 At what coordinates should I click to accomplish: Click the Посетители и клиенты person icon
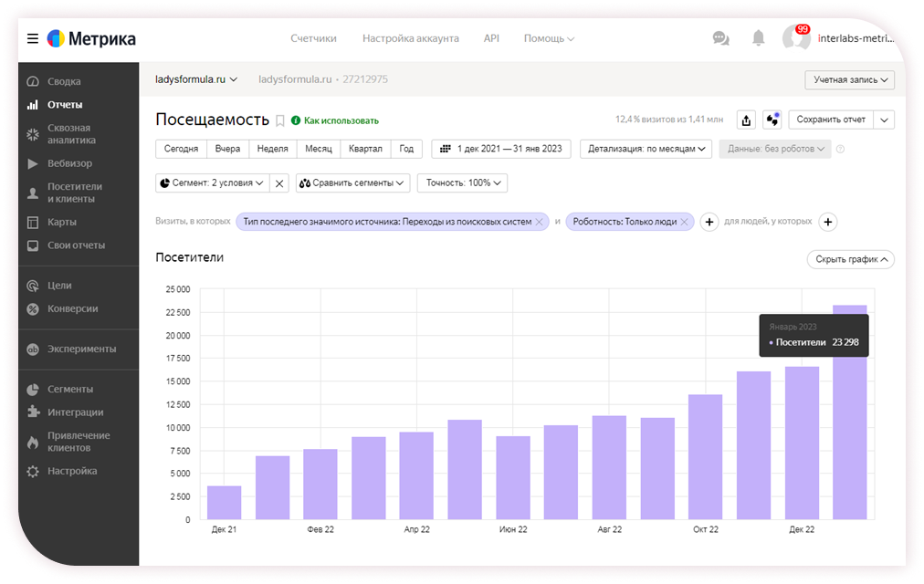pyautogui.click(x=33, y=193)
